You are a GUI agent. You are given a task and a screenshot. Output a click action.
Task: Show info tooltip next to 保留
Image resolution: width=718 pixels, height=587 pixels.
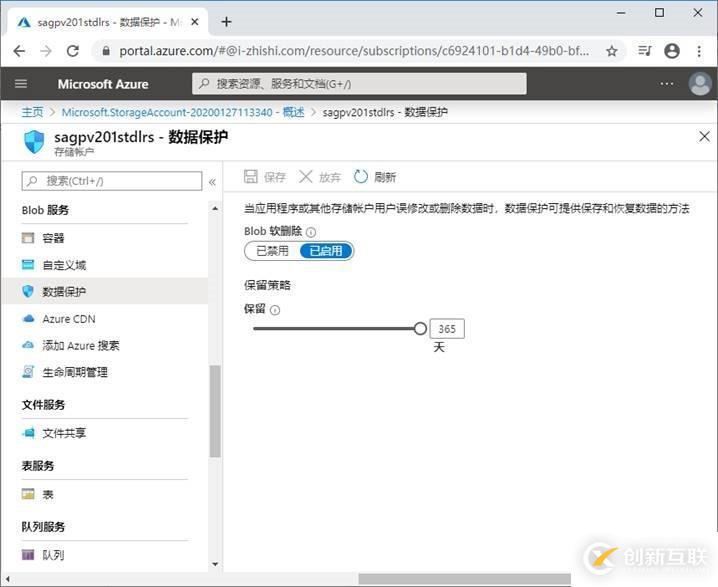pyautogui.click(x=275, y=310)
